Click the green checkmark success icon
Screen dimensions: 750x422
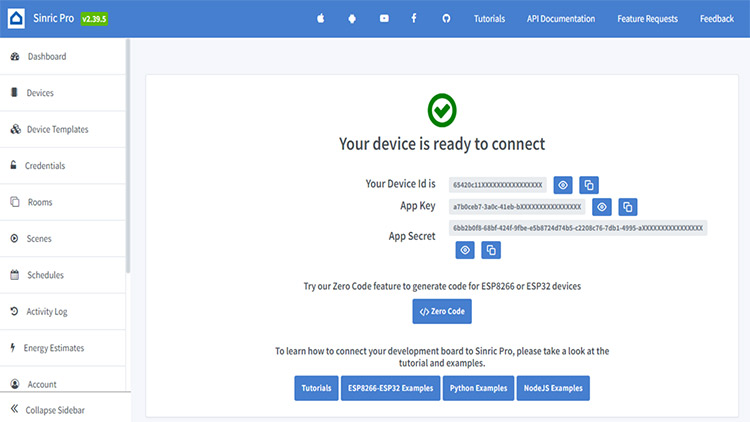point(442,110)
